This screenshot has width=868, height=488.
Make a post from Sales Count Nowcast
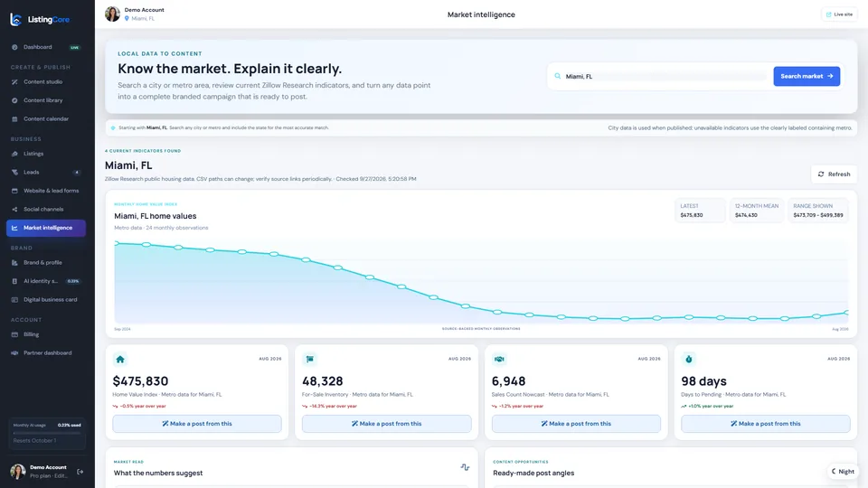point(576,424)
